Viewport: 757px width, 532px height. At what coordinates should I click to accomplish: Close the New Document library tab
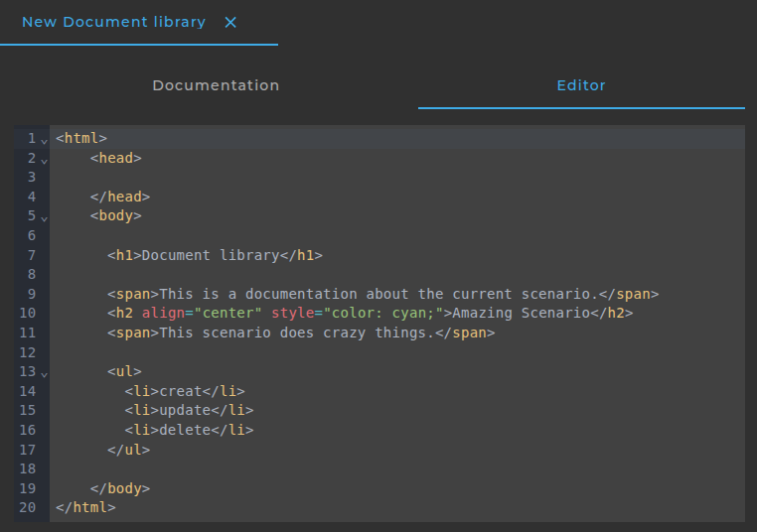[230, 22]
